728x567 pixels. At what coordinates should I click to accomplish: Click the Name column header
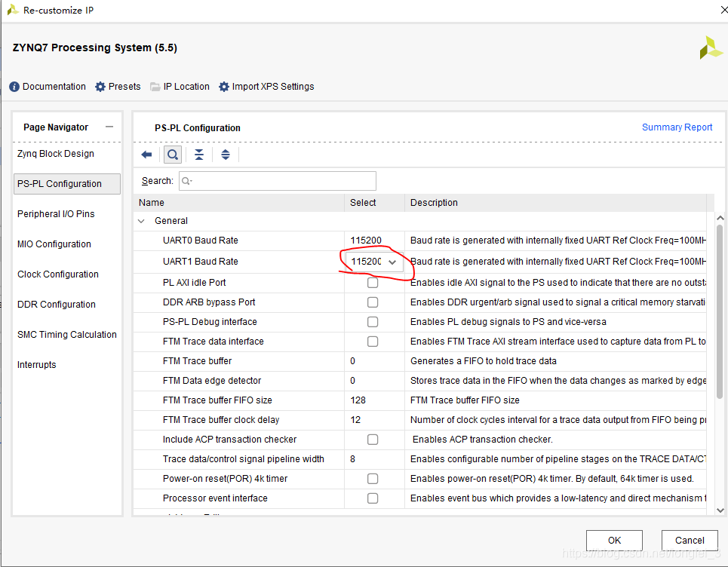tap(239, 203)
